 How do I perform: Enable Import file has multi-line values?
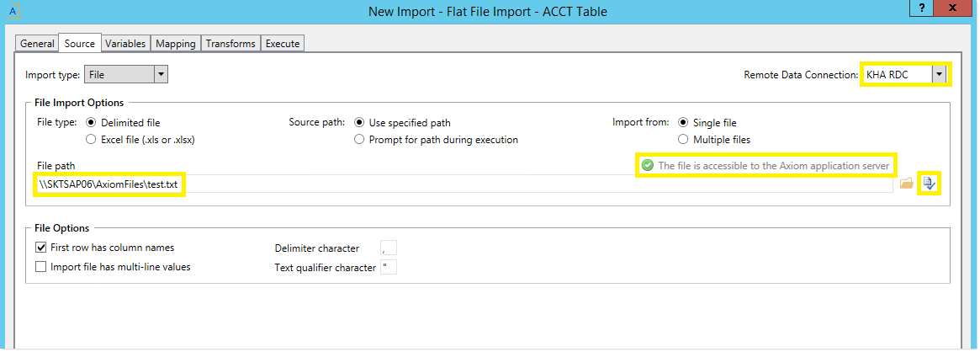click(x=40, y=267)
